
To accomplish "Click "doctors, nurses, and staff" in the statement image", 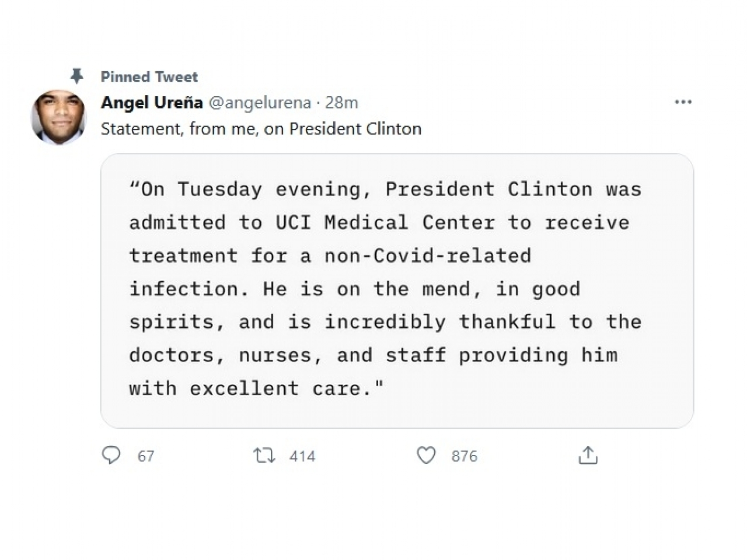I will [x=287, y=355].
